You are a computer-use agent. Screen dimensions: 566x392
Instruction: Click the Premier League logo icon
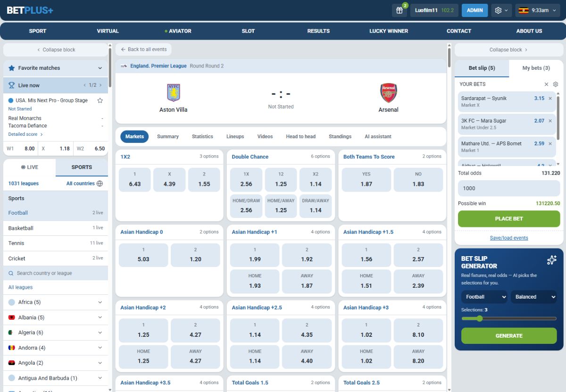124,66
